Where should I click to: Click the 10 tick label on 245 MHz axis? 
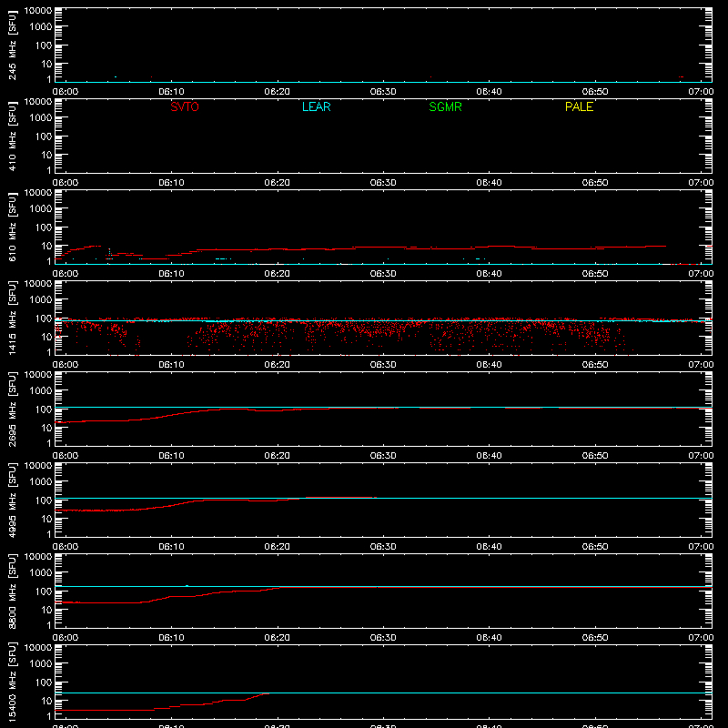pyautogui.click(x=46, y=64)
